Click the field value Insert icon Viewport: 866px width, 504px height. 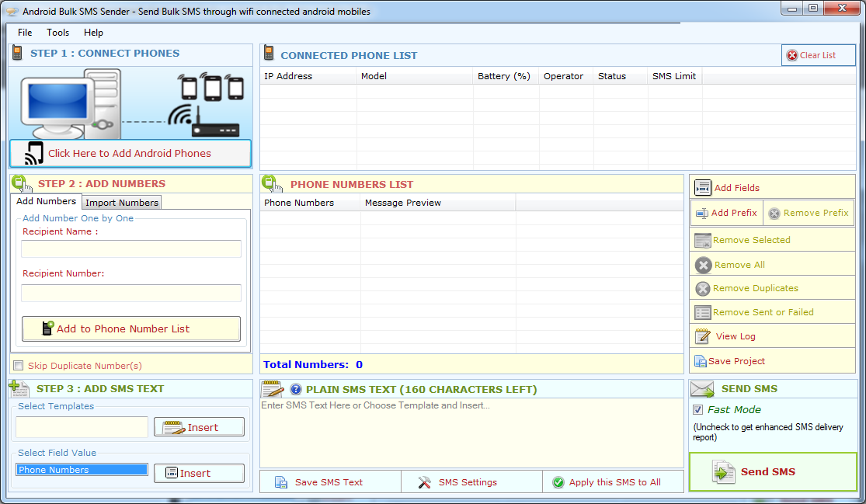(172, 473)
